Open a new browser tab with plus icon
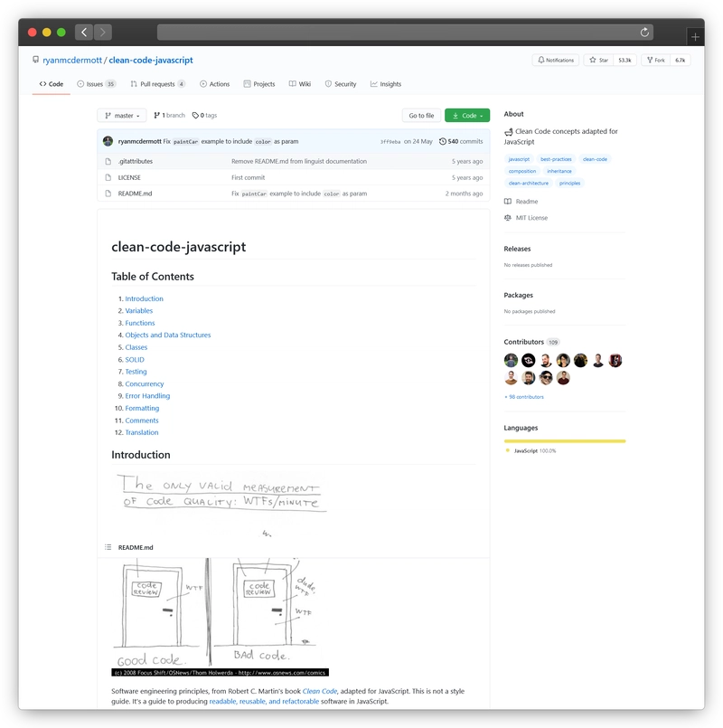 [695, 37]
